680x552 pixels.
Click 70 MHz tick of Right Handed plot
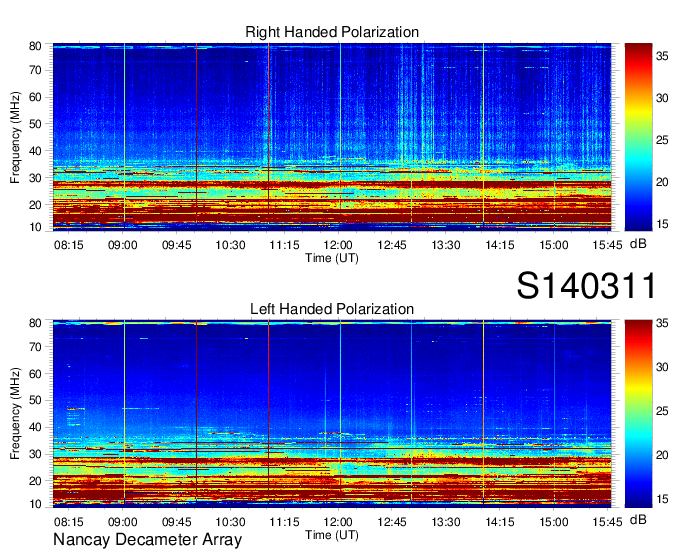[35, 70]
